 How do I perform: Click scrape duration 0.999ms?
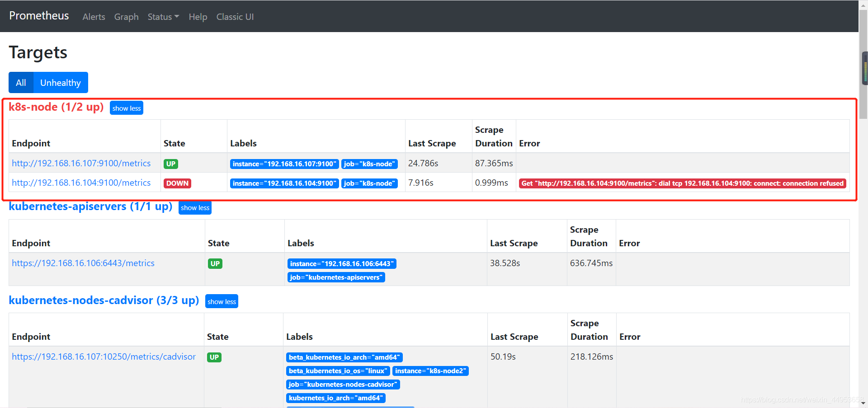point(491,183)
